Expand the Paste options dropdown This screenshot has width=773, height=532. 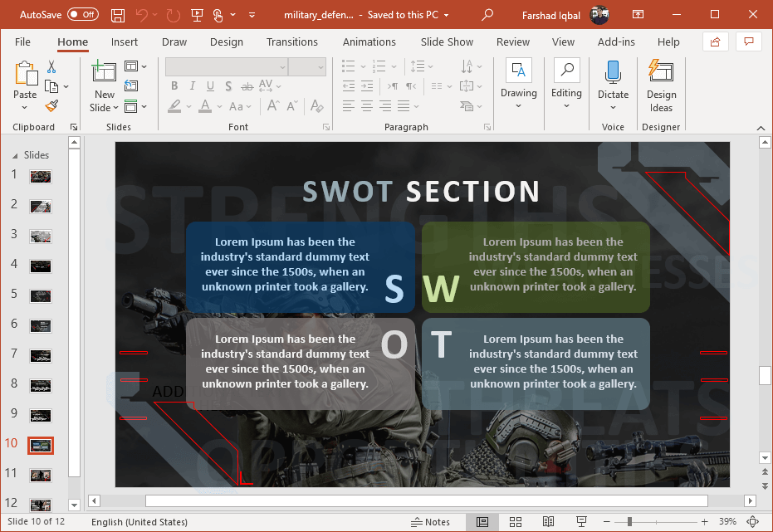[x=26, y=108]
